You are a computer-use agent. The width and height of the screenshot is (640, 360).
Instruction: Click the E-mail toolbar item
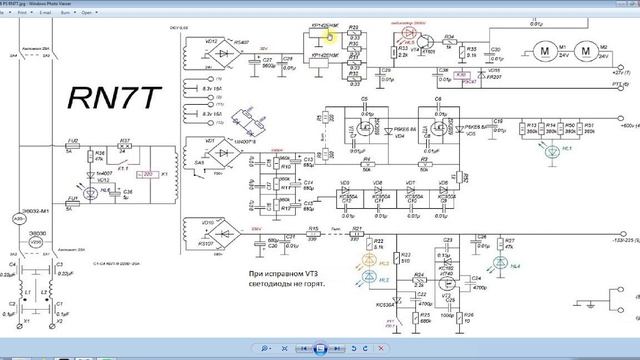coord(45,13)
